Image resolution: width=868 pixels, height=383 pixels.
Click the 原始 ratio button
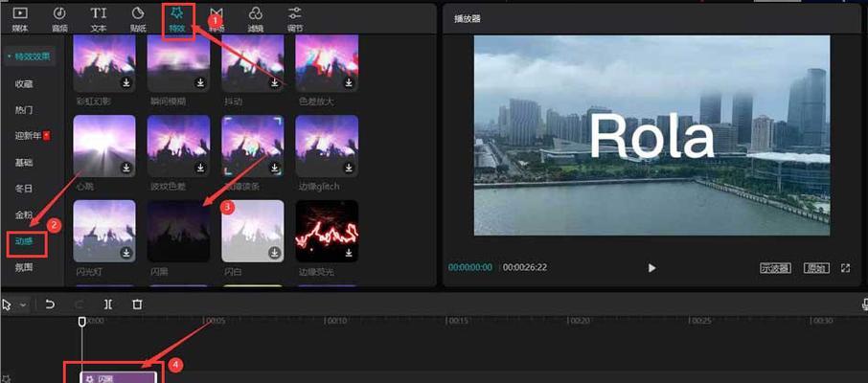tap(815, 268)
